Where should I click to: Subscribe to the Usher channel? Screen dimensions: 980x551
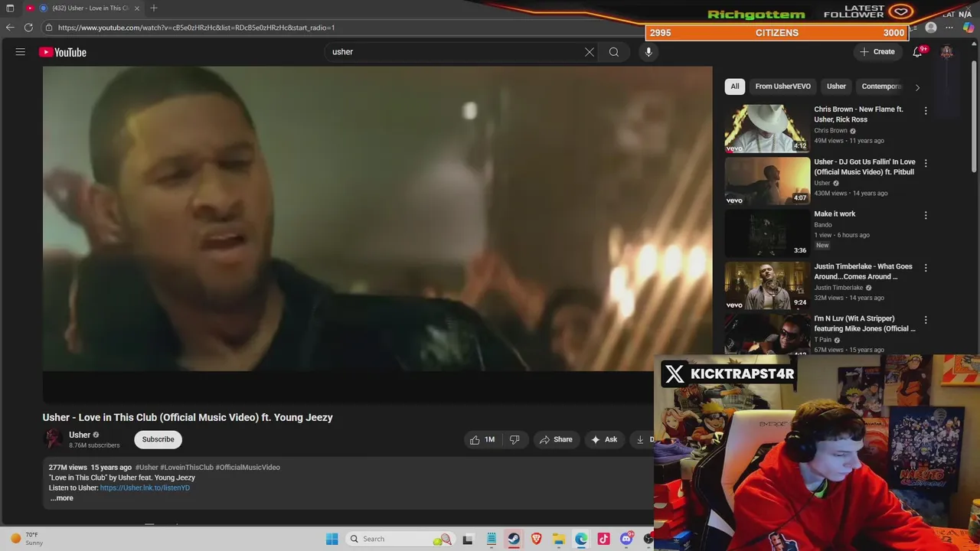[x=158, y=439]
